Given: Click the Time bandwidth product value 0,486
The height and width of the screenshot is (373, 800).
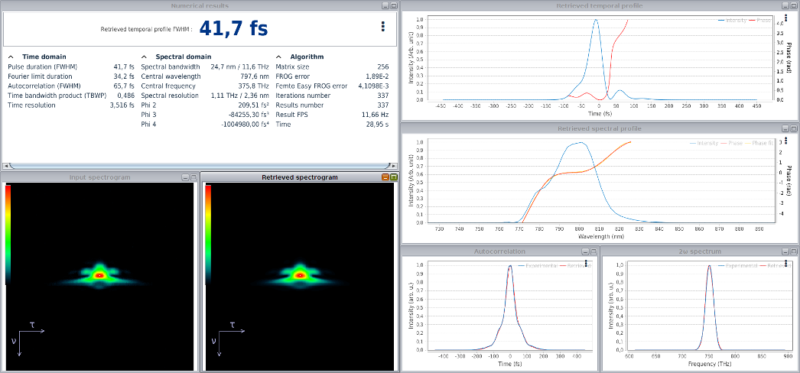Looking at the screenshot, I should tap(126, 95).
